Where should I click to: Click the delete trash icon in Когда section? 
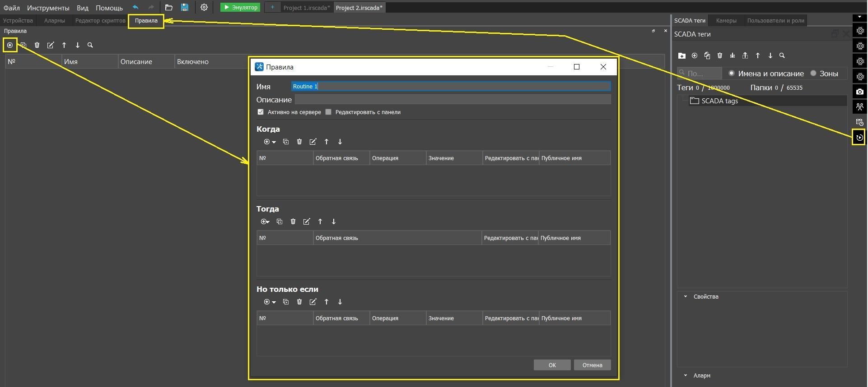(x=299, y=142)
